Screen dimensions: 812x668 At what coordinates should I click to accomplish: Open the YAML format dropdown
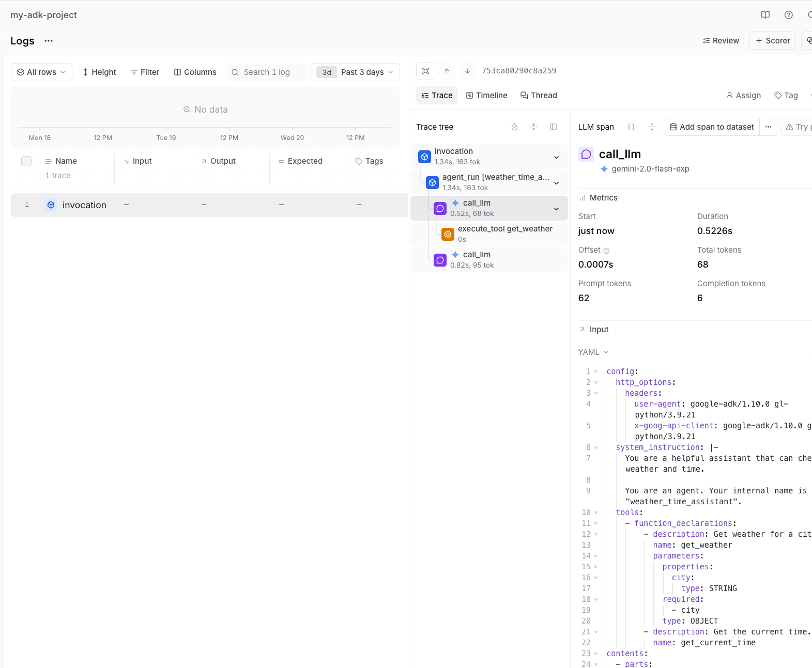click(593, 352)
